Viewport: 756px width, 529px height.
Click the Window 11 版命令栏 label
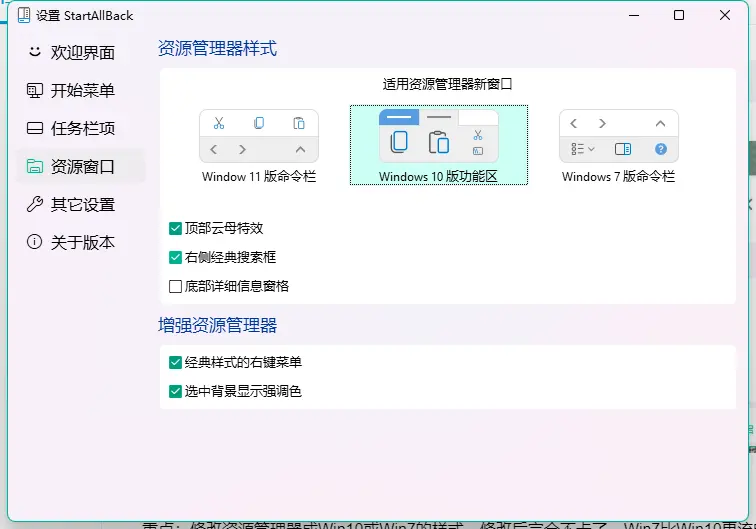259,176
